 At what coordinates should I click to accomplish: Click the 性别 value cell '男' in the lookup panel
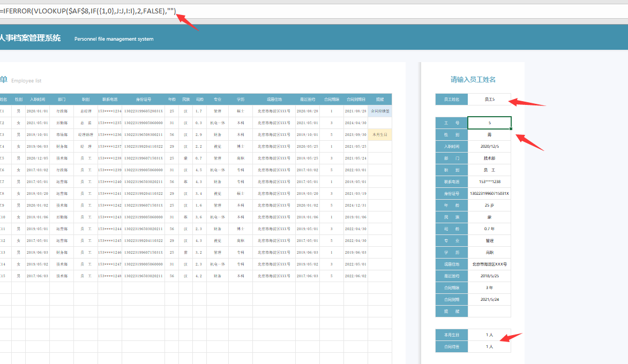[489, 135]
